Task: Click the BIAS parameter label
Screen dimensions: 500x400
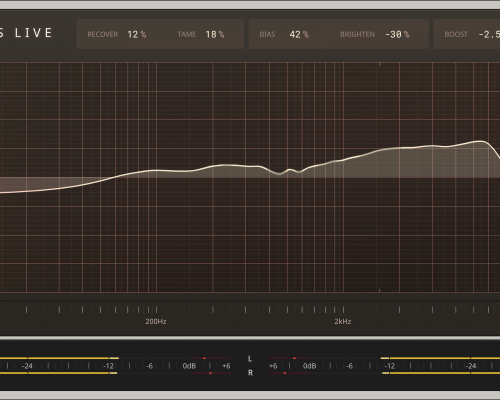Action: (x=267, y=34)
